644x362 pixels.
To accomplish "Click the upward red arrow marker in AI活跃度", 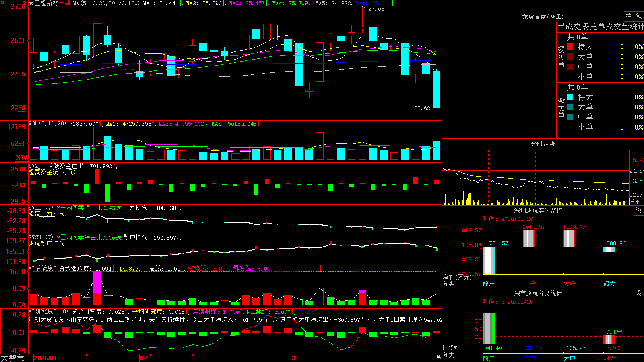I will click(321, 268).
